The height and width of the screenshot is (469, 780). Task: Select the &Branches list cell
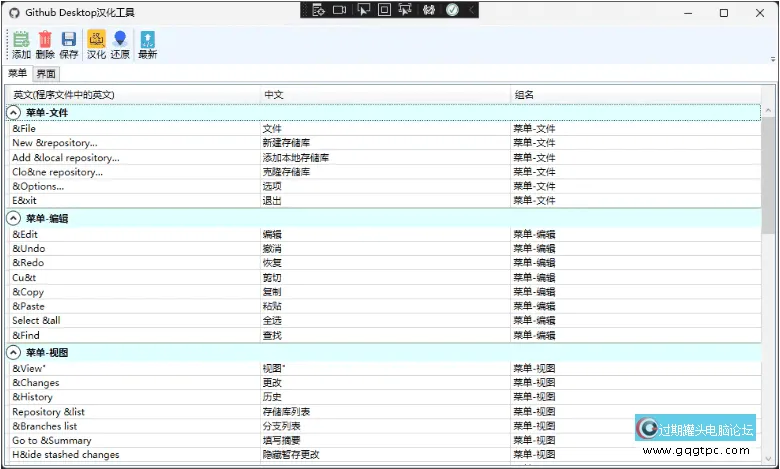[x=133, y=426]
